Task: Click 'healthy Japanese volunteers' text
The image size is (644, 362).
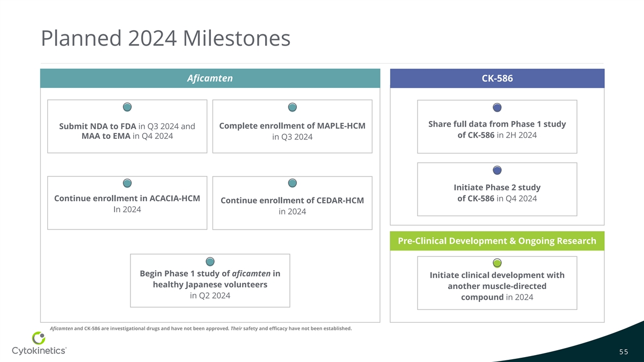Action: click(x=210, y=285)
